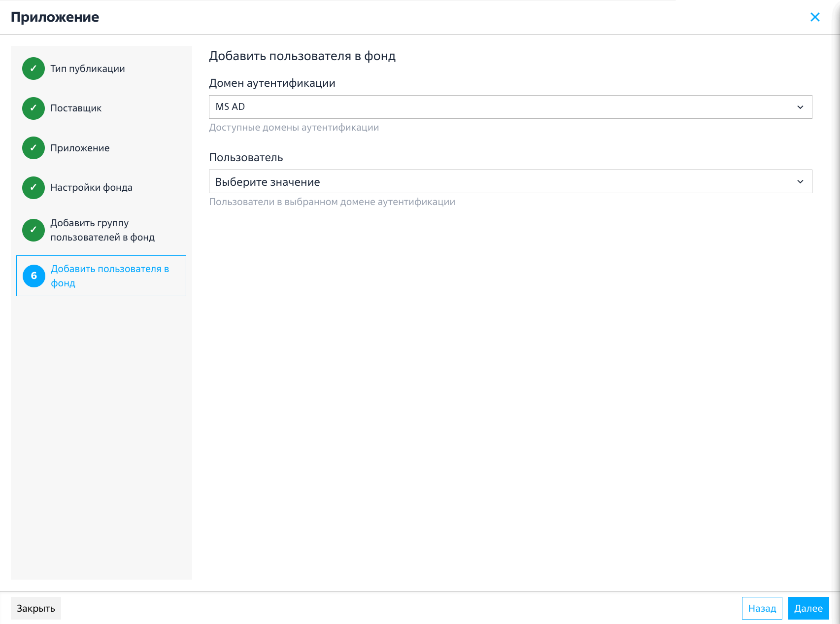Click the green checkmark beside Тип публикации
The image size is (840, 624).
coord(34,69)
